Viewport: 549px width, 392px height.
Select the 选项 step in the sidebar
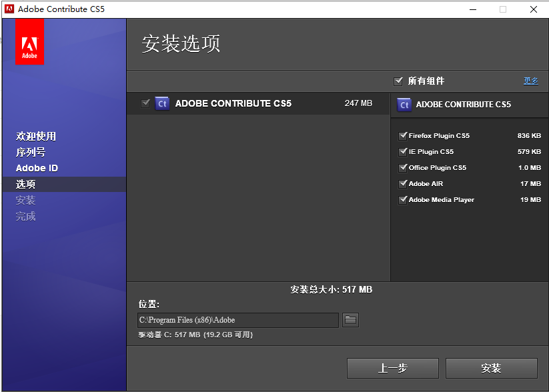[x=25, y=184]
